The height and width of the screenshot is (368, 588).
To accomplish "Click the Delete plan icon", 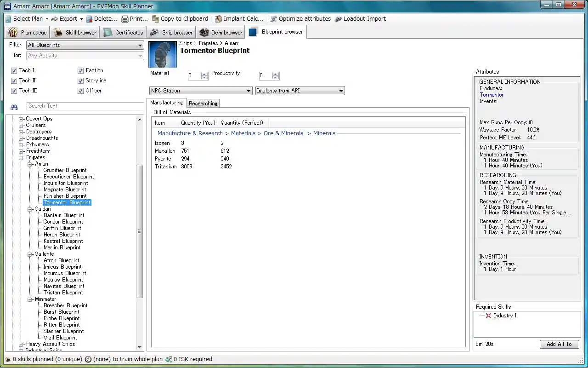I will pos(89,19).
